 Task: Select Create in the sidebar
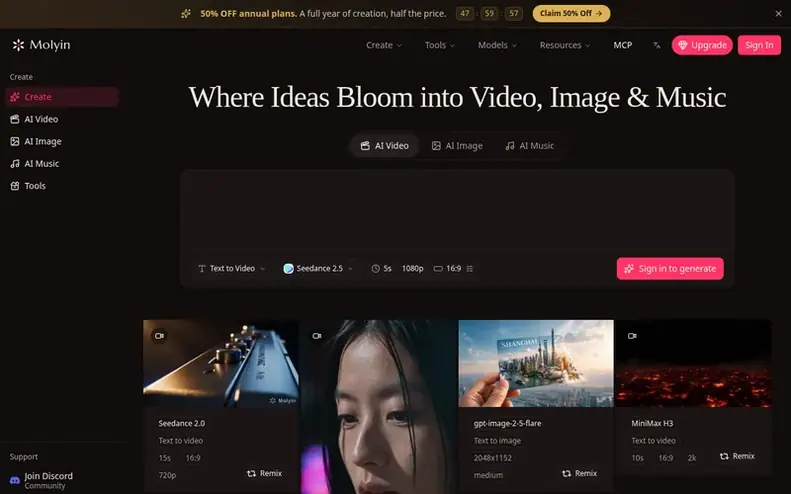tap(62, 97)
